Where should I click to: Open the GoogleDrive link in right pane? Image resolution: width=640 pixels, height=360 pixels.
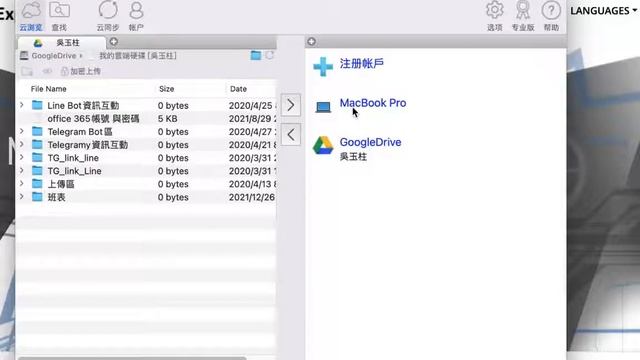[370, 142]
